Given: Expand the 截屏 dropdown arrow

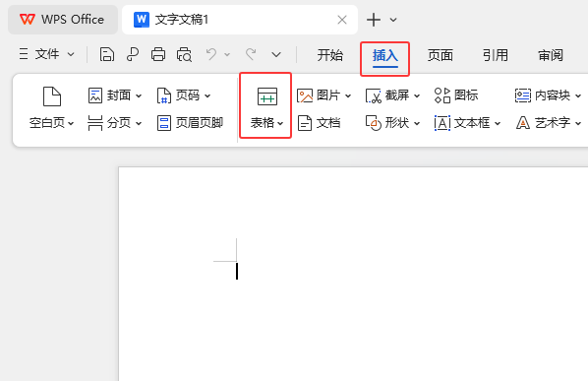Looking at the screenshot, I should point(417,96).
